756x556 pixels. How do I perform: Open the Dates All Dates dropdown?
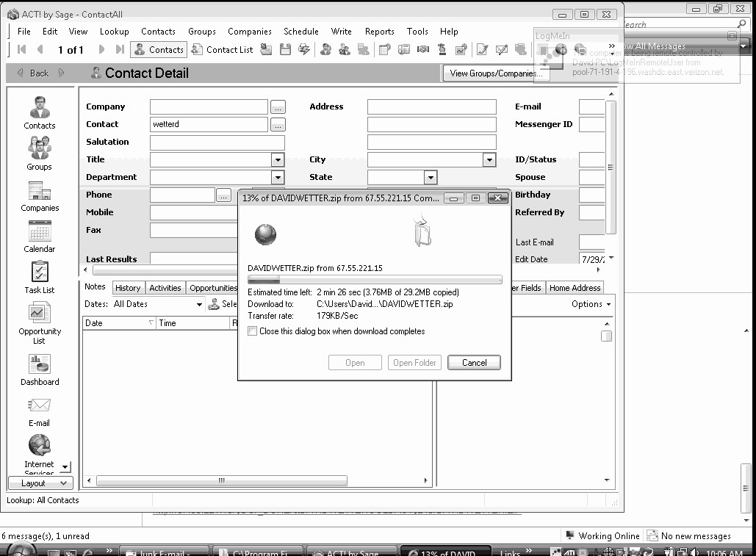[158, 304]
